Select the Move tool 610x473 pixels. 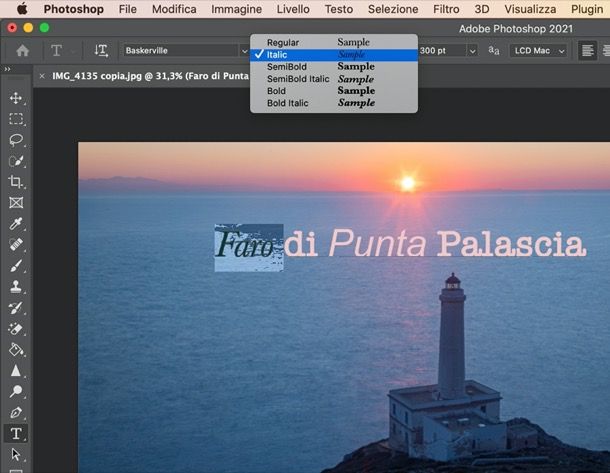pyautogui.click(x=16, y=98)
